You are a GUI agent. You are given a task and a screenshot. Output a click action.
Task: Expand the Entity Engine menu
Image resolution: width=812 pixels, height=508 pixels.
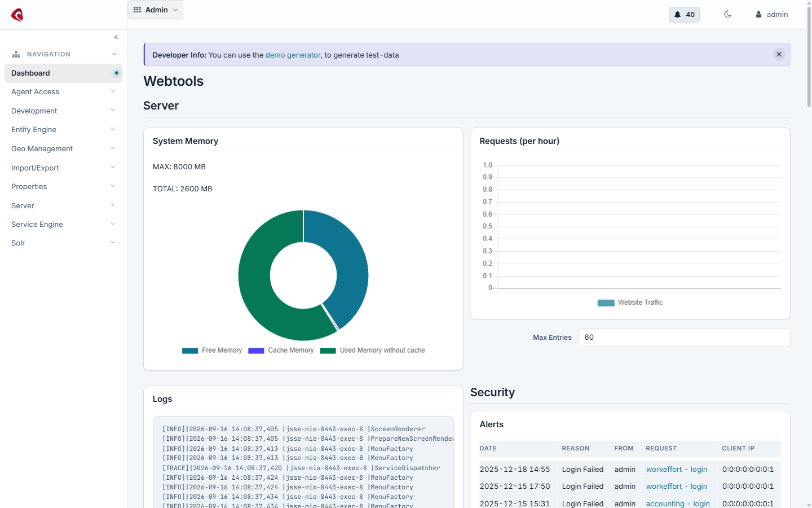[63, 130]
